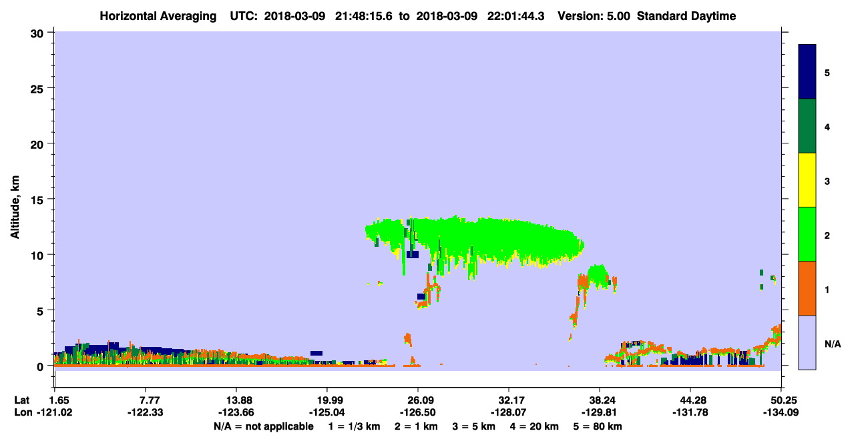868x445 pixels.
Task: Pick the bright green colorbar segment labeled 2
Action: pyautogui.click(x=807, y=234)
